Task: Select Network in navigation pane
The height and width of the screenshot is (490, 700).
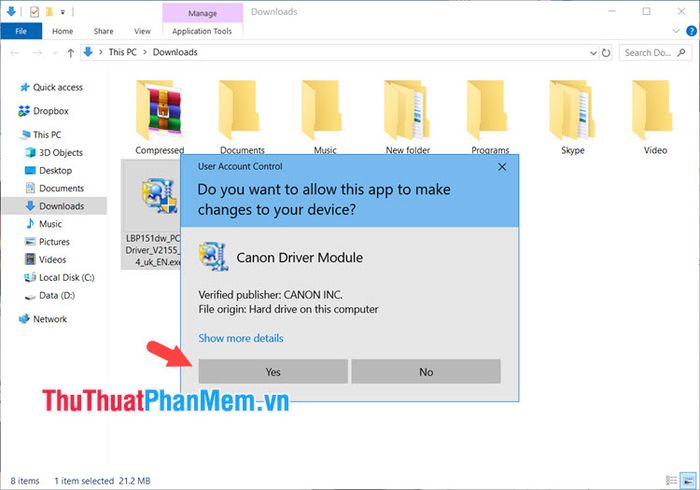Action: 50,319
